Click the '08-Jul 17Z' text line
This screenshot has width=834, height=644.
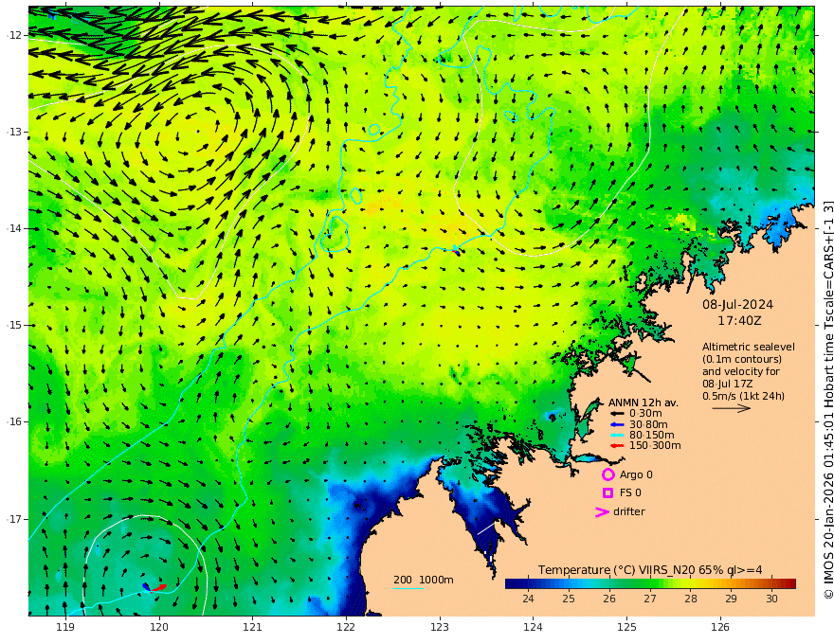click(x=727, y=384)
